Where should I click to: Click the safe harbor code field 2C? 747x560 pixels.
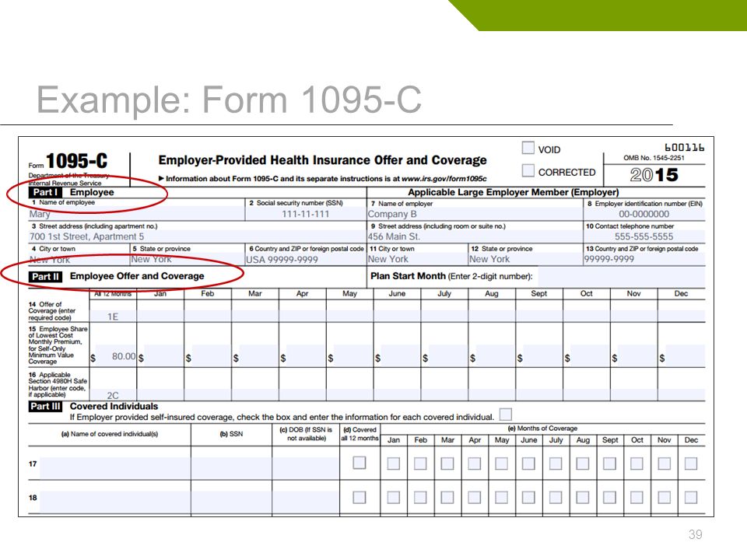point(113,395)
